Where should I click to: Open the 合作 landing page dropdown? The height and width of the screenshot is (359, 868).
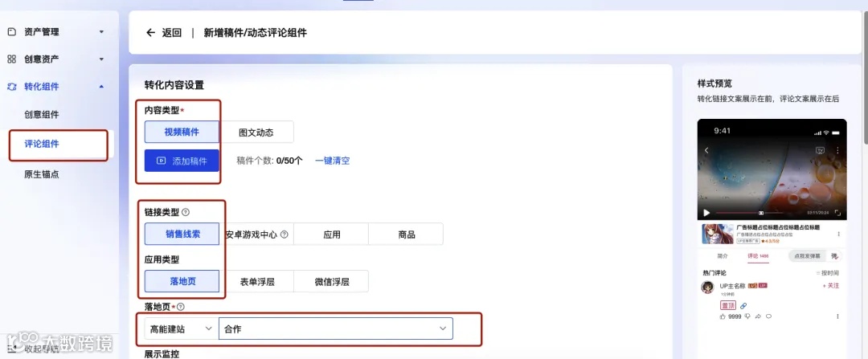[336, 328]
